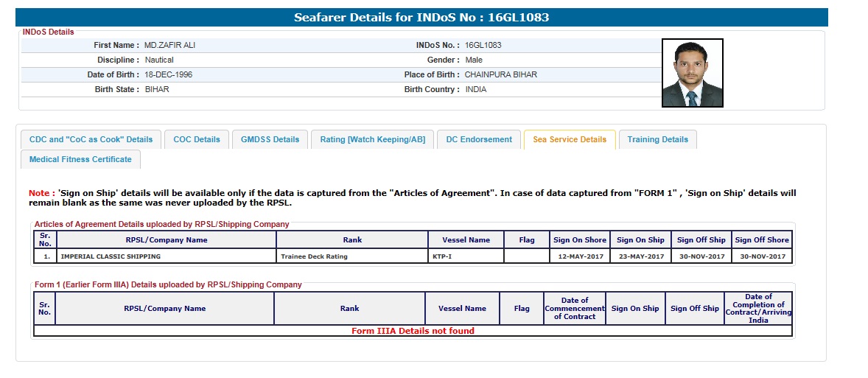Switch to the Training Details tab
The width and height of the screenshot is (868, 378).
click(x=657, y=139)
